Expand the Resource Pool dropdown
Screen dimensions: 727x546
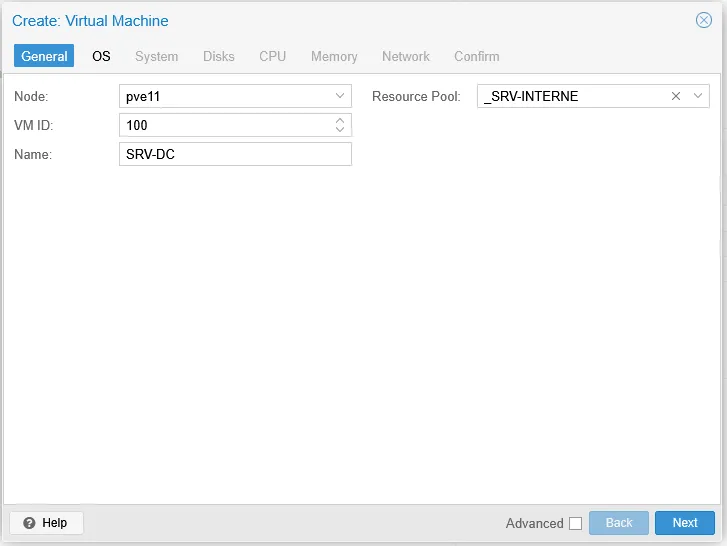[x=698, y=97]
